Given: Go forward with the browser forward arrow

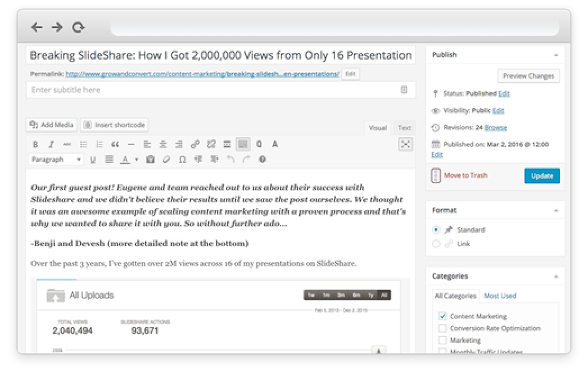Looking at the screenshot, I should coord(57,27).
